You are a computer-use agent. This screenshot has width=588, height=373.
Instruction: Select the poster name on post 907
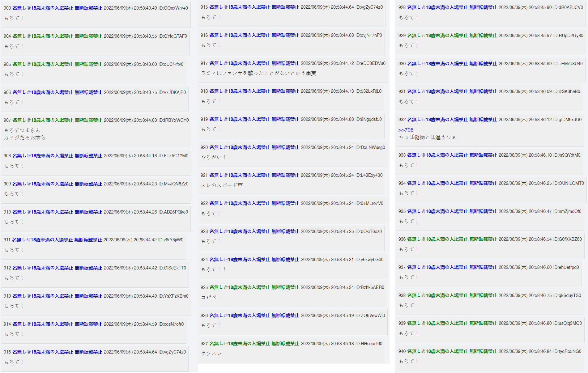57,120
